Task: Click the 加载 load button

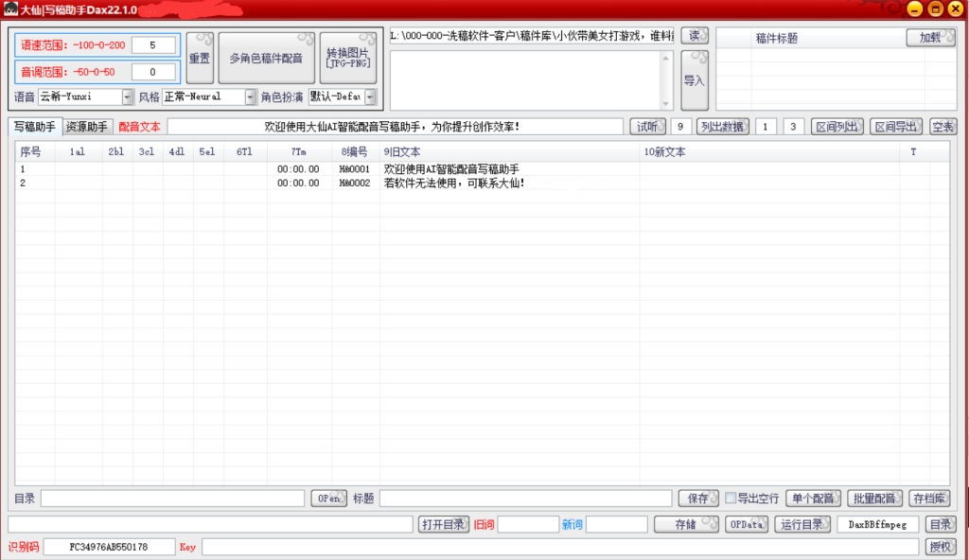Action: click(x=930, y=38)
